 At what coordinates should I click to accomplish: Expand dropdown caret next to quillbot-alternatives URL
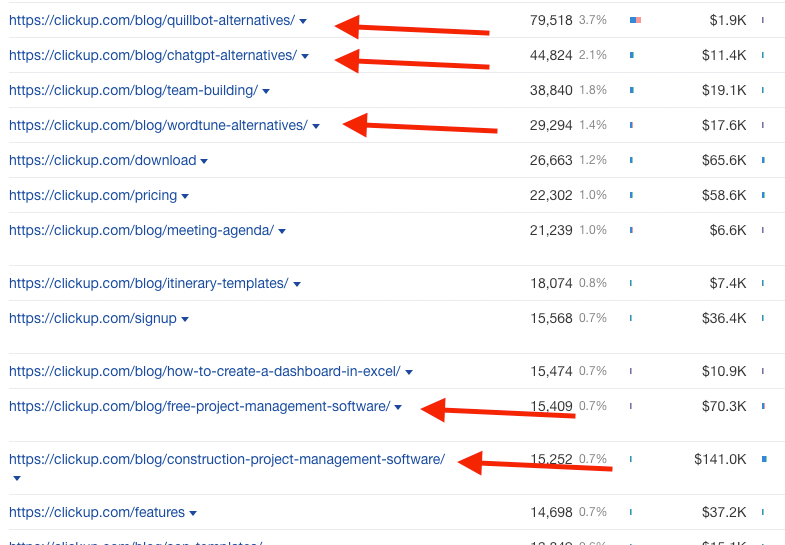coord(303,21)
